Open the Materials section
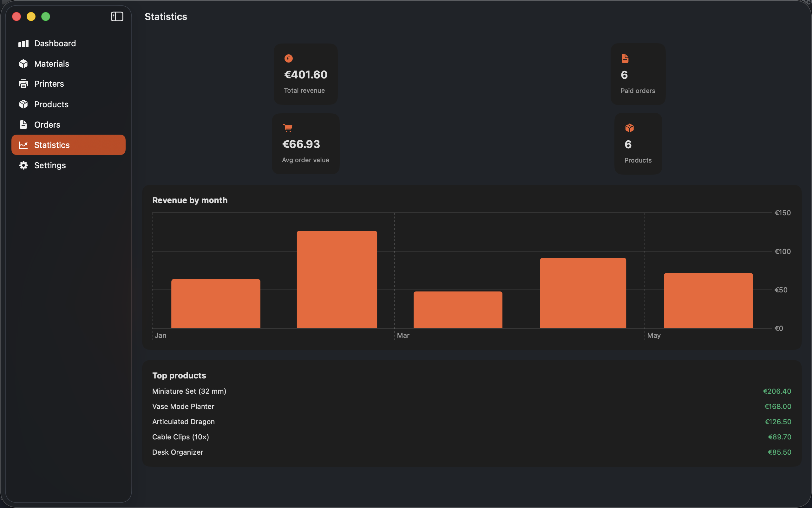 pos(69,64)
